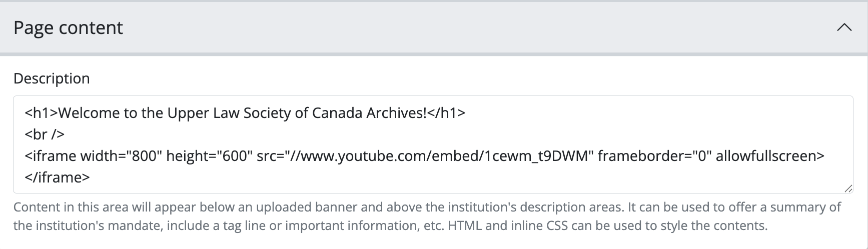Collapse the Page content section chevron
The height and width of the screenshot is (249, 868).
pyautogui.click(x=844, y=27)
